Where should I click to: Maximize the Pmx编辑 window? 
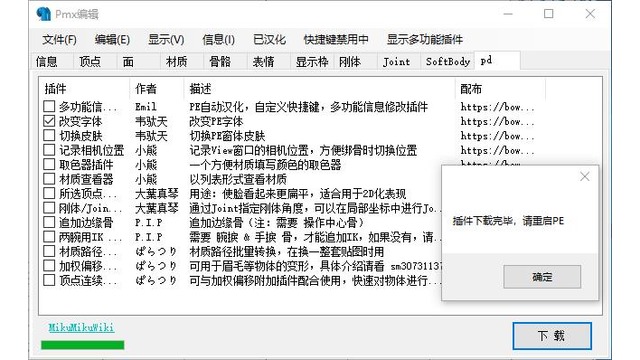click(x=549, y=14)
